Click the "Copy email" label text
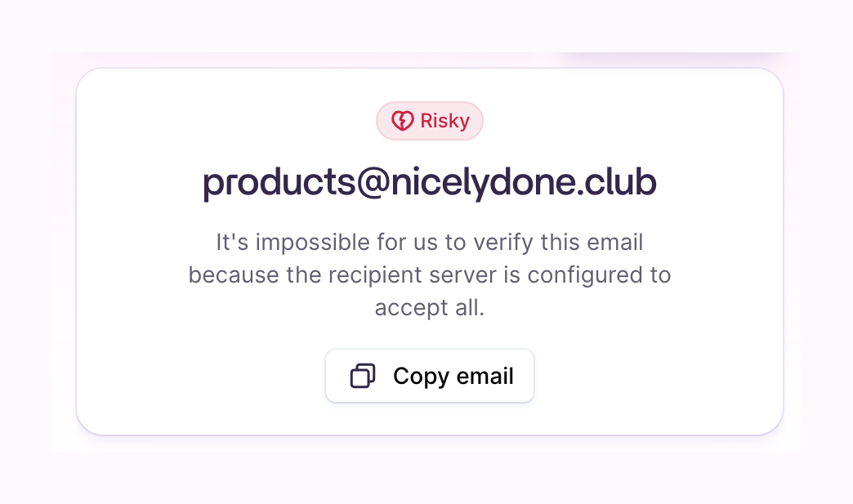Screen dimensions: 853x504 coord(453,376)
